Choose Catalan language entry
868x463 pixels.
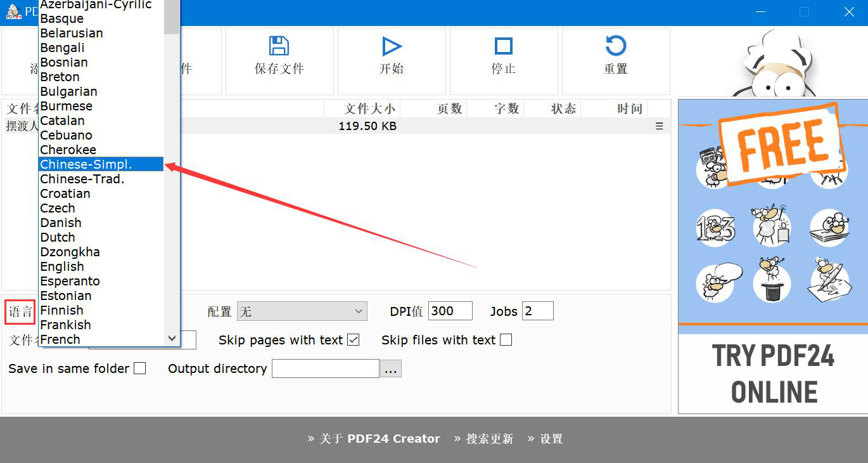point(101,121)
